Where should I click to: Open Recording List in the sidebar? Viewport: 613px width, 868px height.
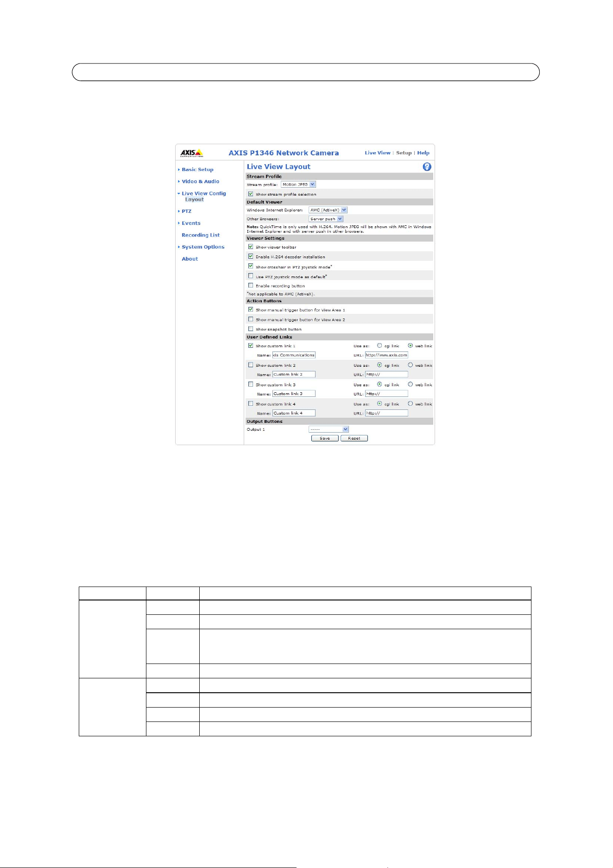[x=201, y=236]
